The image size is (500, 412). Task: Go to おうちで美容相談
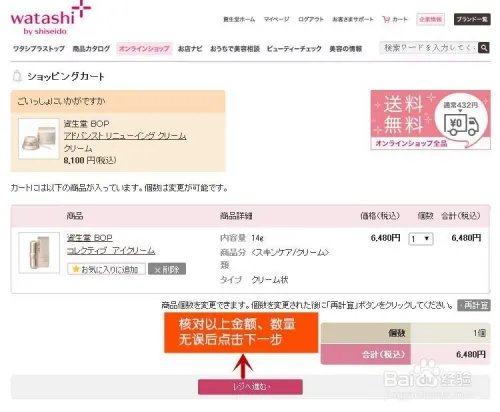click(235, 49)
